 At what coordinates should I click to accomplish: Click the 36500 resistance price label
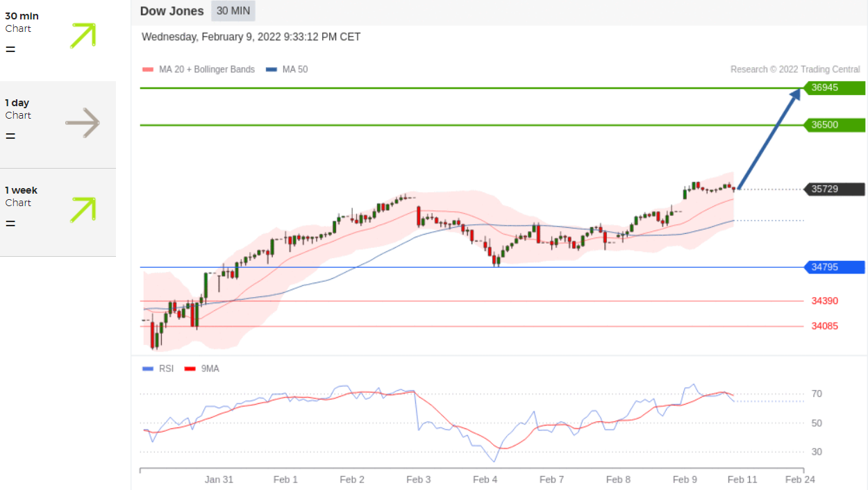(x=834, y=125)
